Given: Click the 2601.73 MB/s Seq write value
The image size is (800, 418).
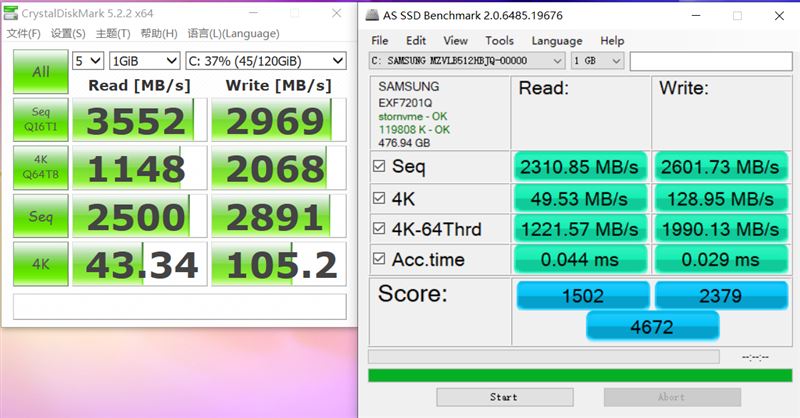Looking at the screenshot, I should tap(720, 167).
